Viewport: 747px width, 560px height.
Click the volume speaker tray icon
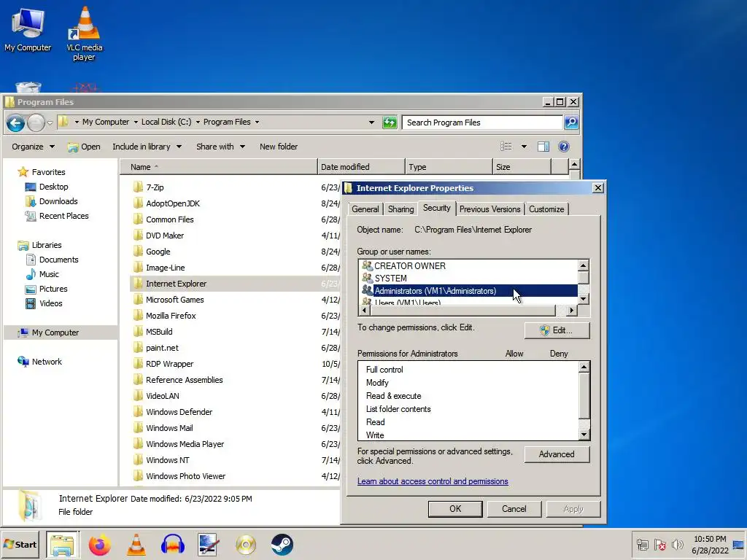(677, 544)
